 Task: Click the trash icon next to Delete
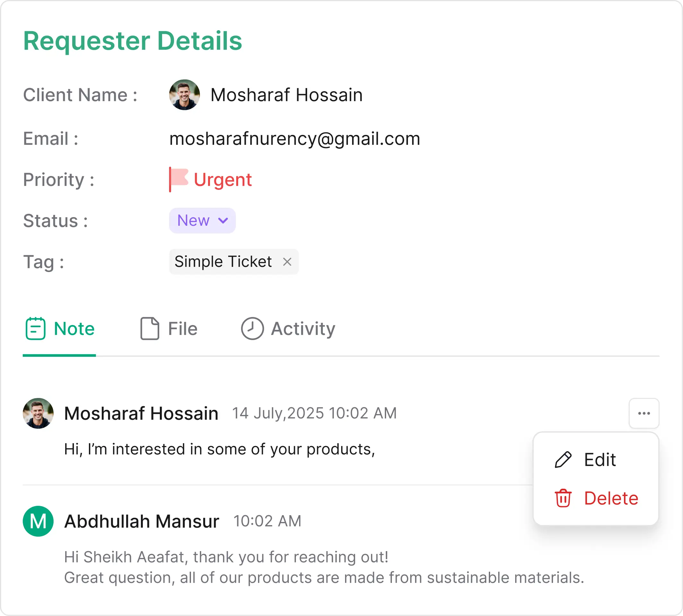[x=563, y=498]
